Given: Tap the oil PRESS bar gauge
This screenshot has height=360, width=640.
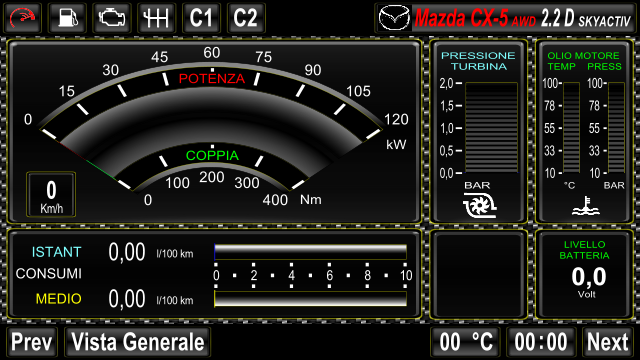Looking at the screenshot, I should (x=616, y=128).
